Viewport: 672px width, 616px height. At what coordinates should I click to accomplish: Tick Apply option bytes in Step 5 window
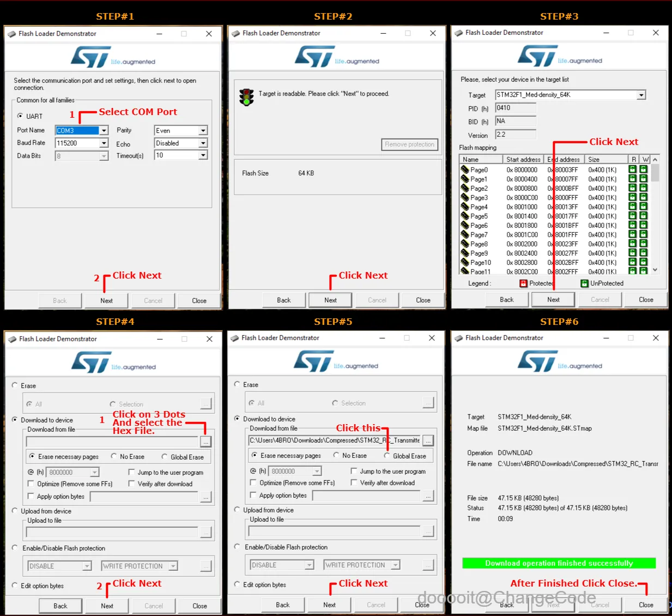tap(253, 495)
